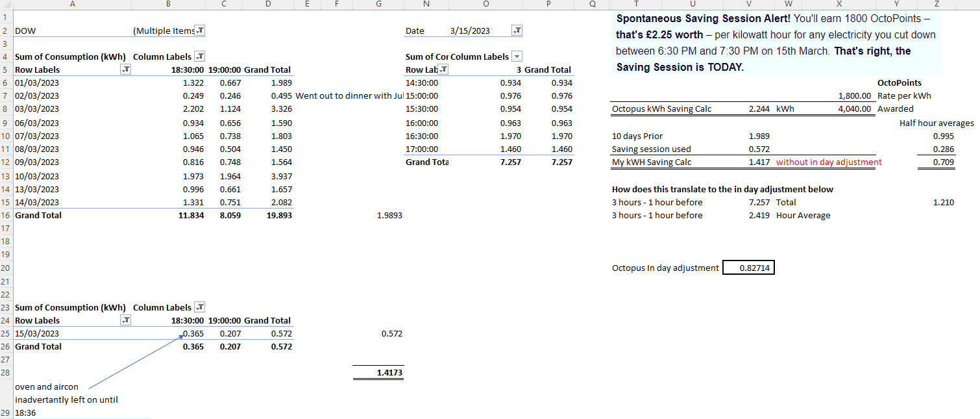This screenshot has height=419, width=980.
Task: Select the 'Date' filter label cell
Action: pyautogui.click(x=415, y=31)
